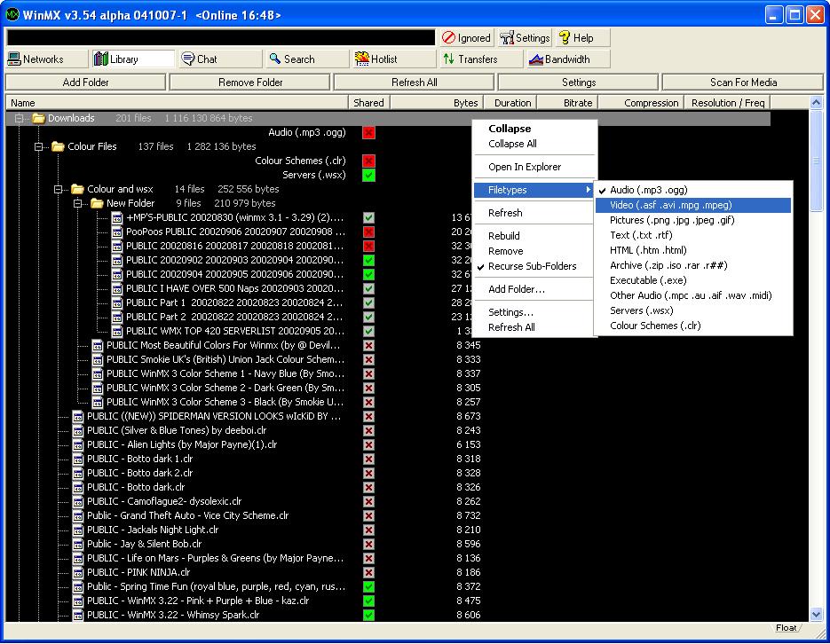Screen dimensions: 830x644
Task: Collapse the Colour and wsx tree node
Action: pos(59,189)
